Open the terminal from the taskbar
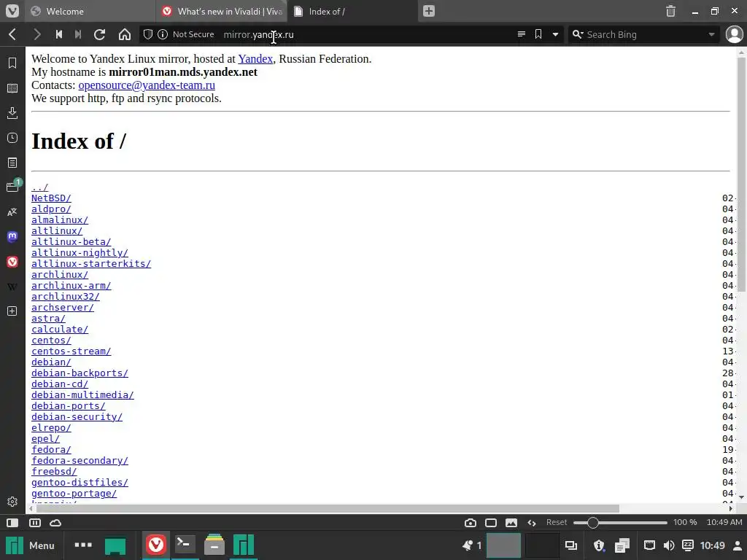Screen dimensions: 747x560 pos(185,545)
